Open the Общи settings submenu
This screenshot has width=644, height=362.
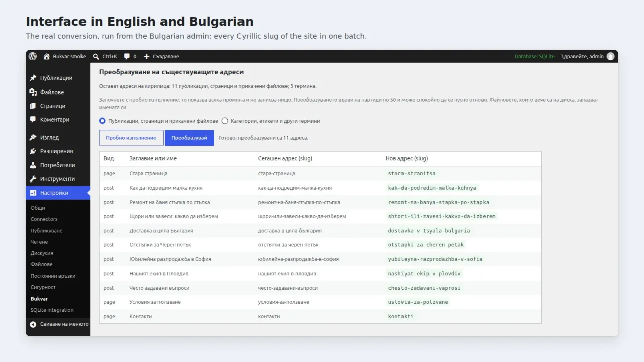[x=38, y=208]
